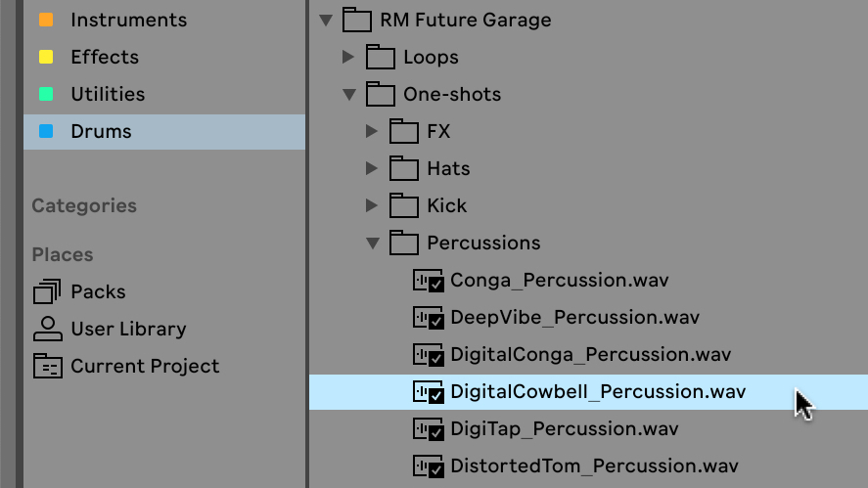Click checkmark badge on DigitalConga_Percussion.wav icon
This screenshot has width=868, height=488.
click(436, 359)
